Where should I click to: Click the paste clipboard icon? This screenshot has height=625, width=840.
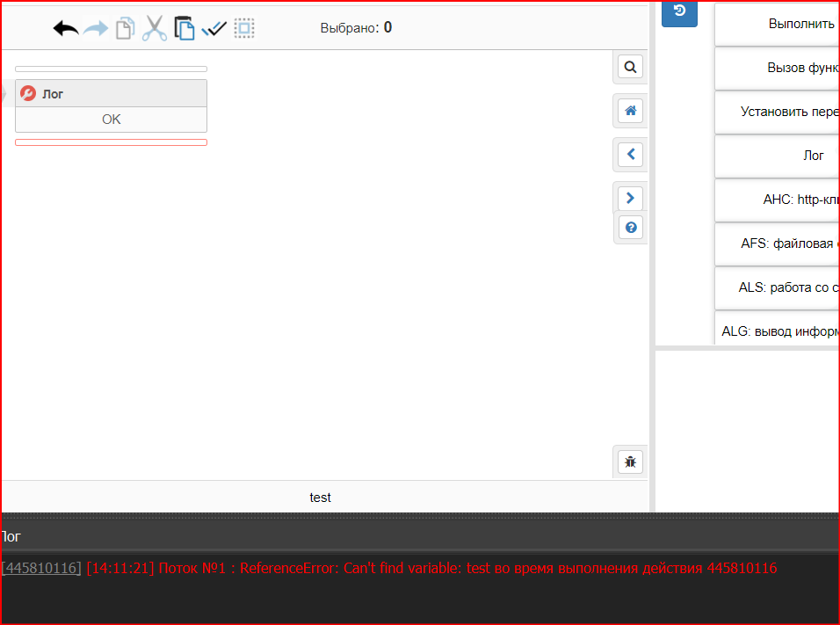pyautogui.click(x=185, y=28)
